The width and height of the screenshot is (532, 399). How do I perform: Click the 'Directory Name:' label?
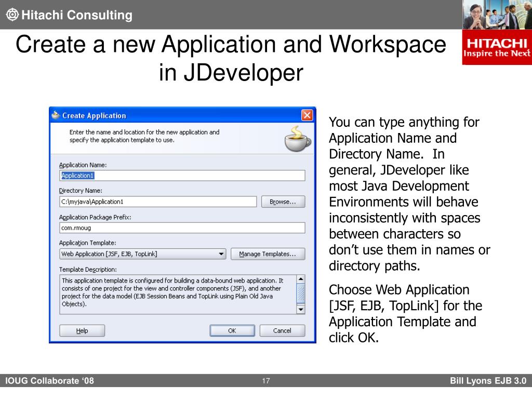coord(81,191)
